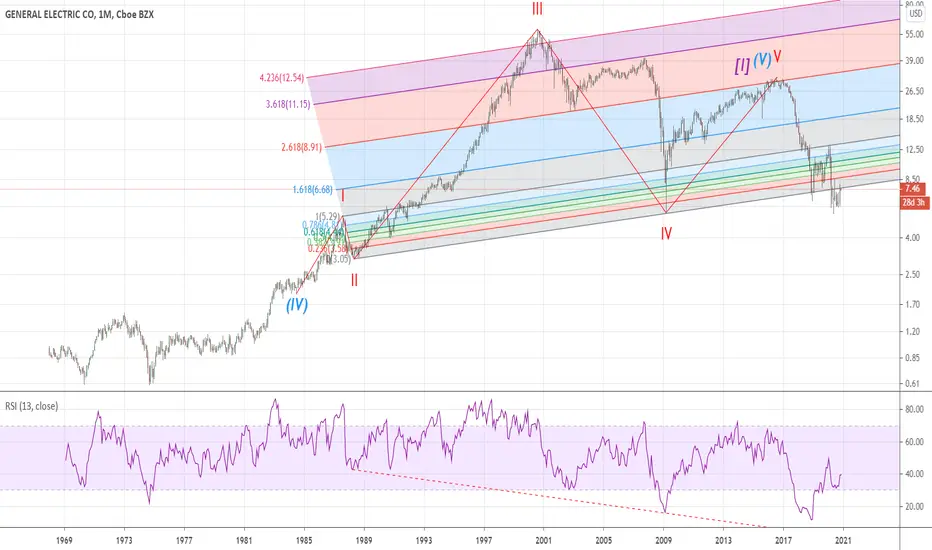Click the 28d 3h countdown label
Screen dimensions: 932x550
click(914, 202)
